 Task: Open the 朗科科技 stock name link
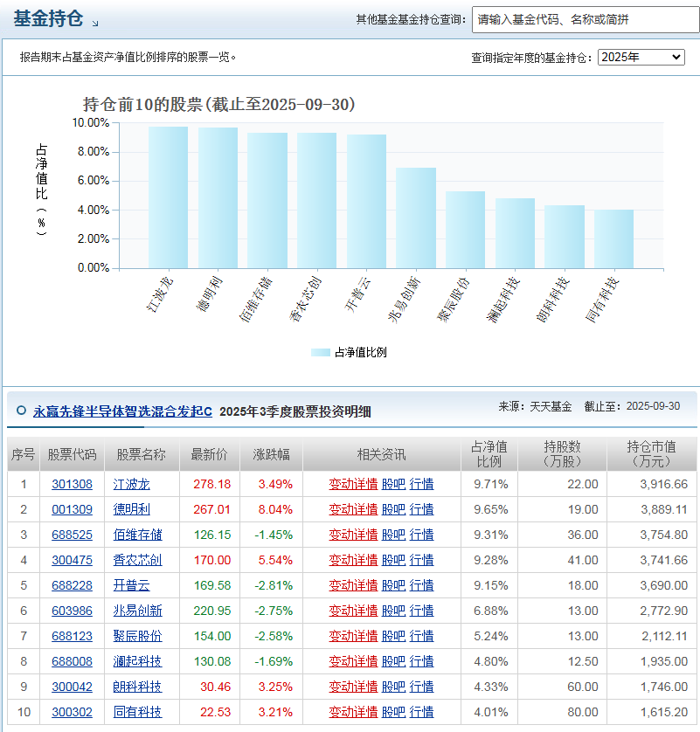click(x=137, y=687)
